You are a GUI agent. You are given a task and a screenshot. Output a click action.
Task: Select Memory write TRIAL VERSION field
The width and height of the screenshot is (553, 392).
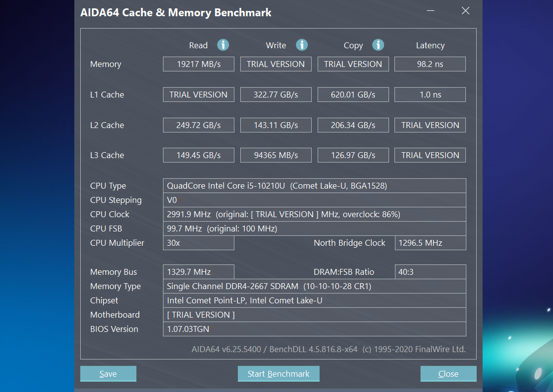pos(276,64)
